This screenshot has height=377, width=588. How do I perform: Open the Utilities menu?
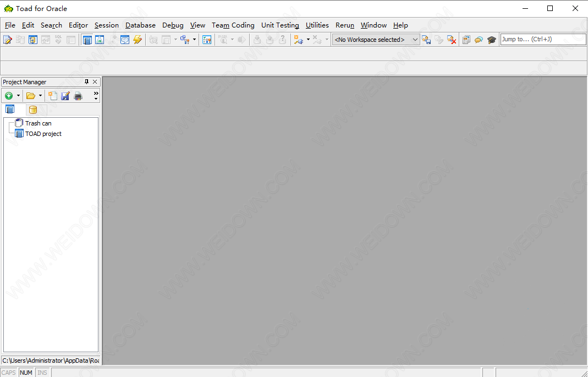click(317, 25)
